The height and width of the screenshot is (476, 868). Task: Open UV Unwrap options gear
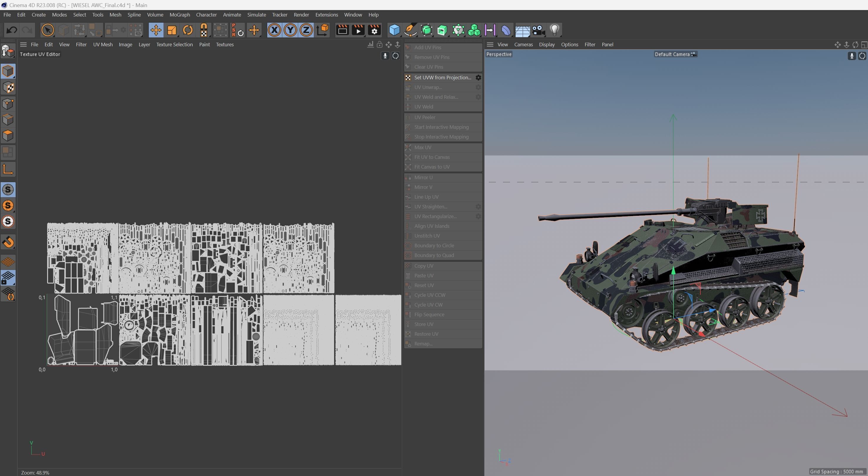478,87
